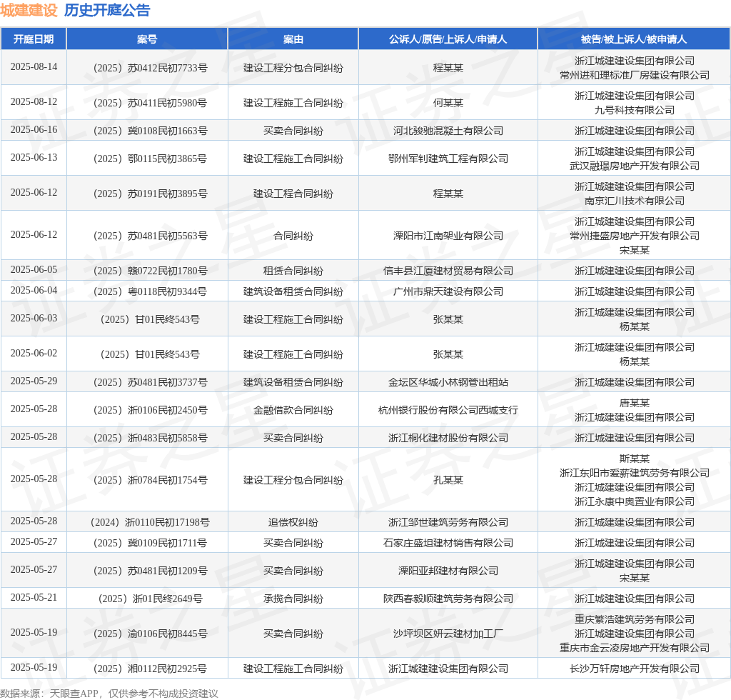This screenshot has width=731, height=700.
Task: Click case number (2025)苏0481民初3737号
Action: (150, 382)
